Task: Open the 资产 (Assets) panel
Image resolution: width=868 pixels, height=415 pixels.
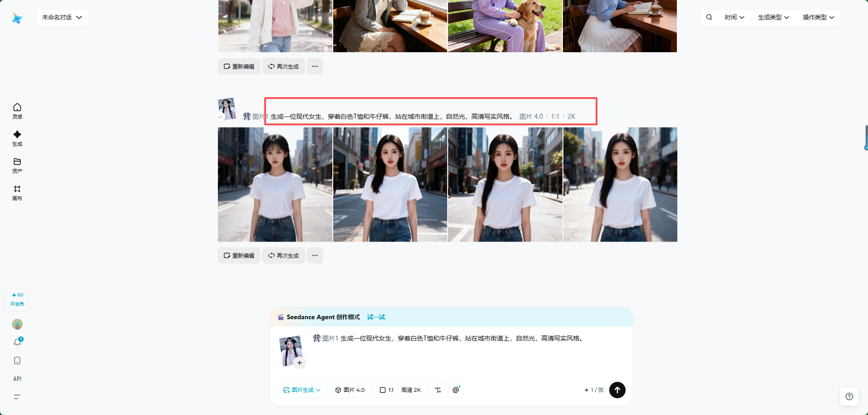Action: pyautogui.click(x=17, y=165)
